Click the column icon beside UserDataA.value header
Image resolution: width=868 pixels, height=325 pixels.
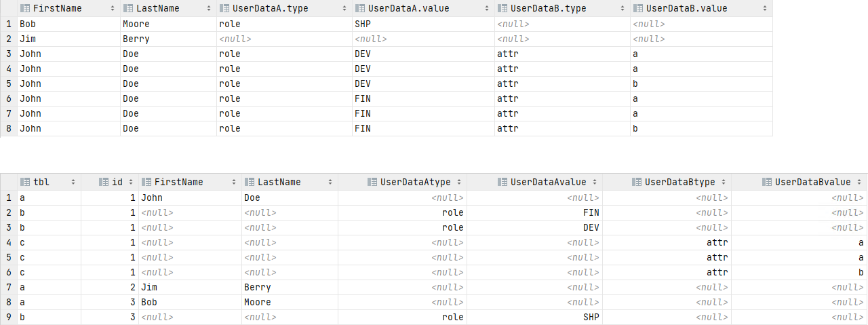click(x=360, y=8)
